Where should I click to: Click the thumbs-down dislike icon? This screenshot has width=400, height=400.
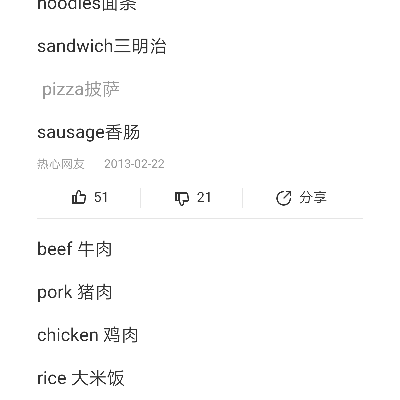182,198
